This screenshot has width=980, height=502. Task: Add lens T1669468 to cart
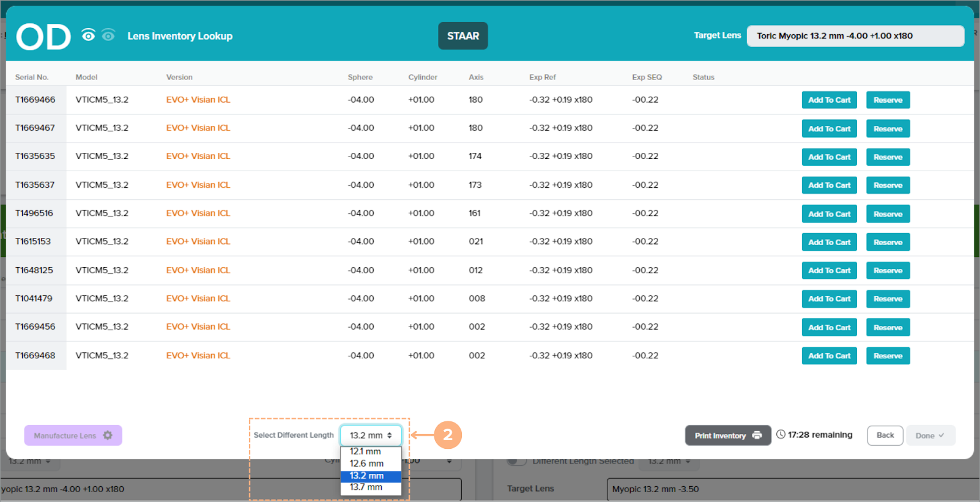[x=829, y=356]
